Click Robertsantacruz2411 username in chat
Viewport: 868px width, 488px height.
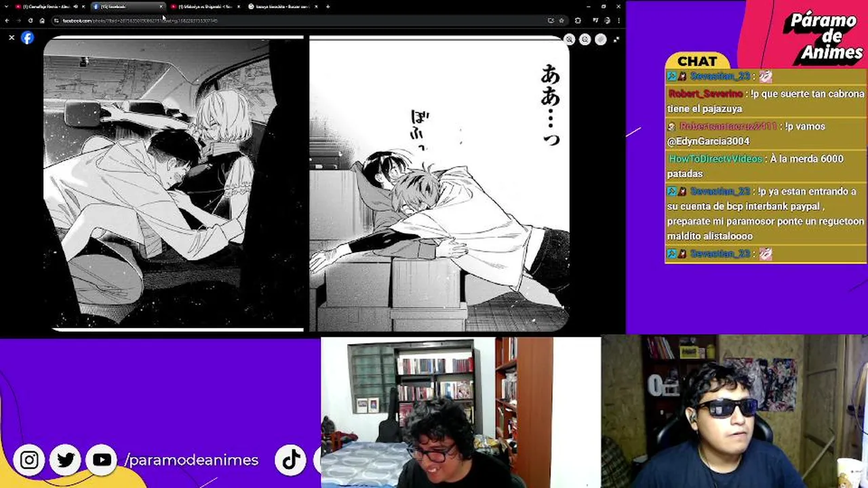[x=728, y=126]
